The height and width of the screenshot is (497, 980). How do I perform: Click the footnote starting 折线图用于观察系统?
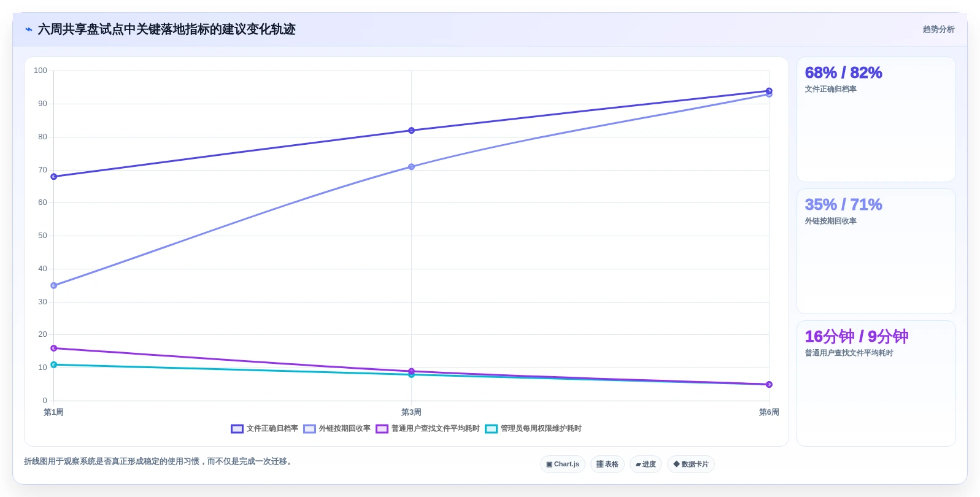point(160,461)
